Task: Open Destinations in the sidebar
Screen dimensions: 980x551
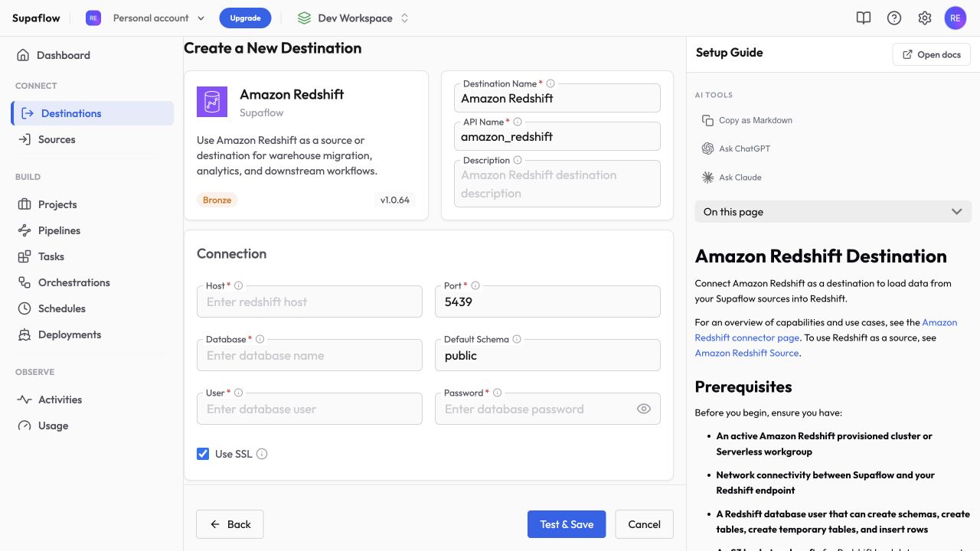Action: [x=92, y=113]
